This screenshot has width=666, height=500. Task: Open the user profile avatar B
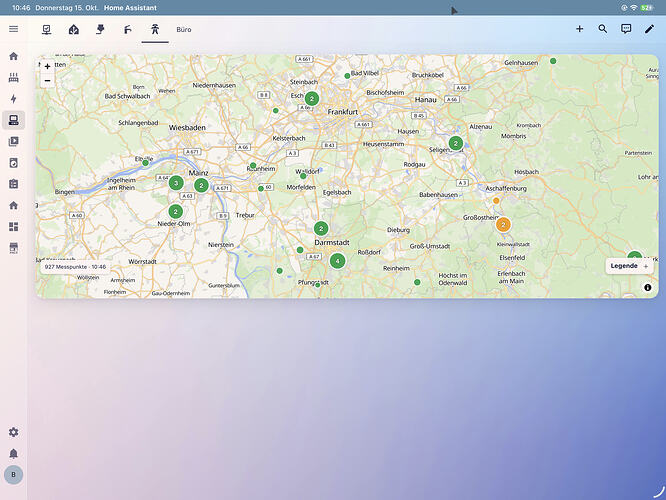(x=14, y=475)
